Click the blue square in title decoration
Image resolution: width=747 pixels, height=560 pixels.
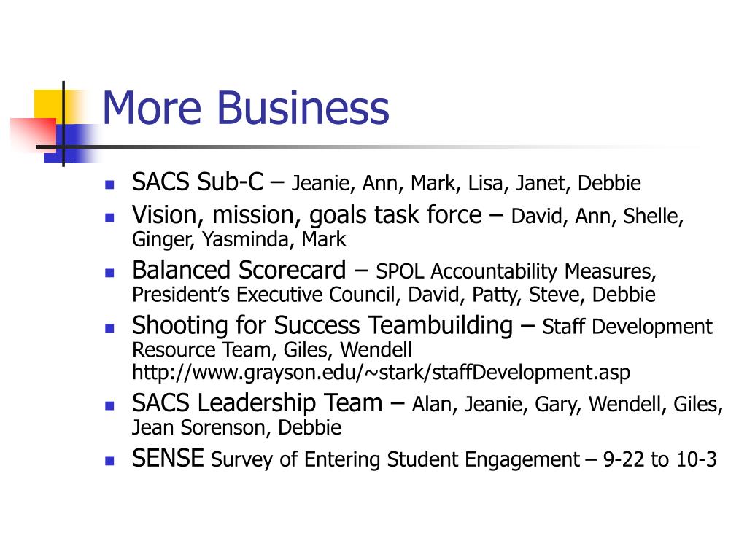click(71, 144)
